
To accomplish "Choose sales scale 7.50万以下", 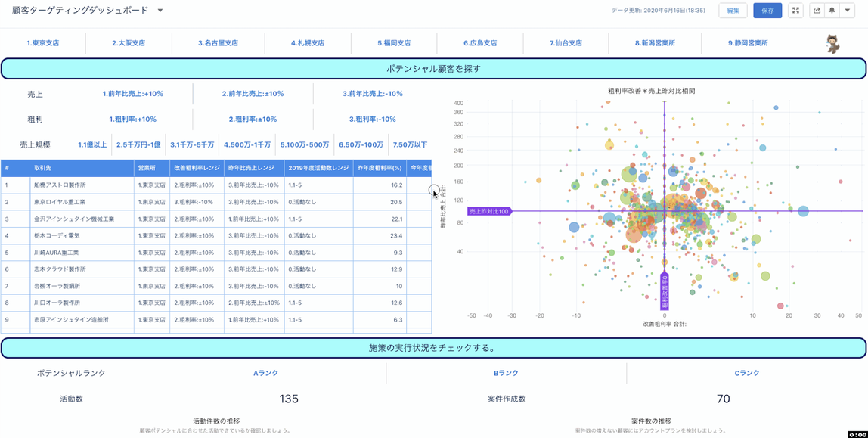I will click(411, 145).
